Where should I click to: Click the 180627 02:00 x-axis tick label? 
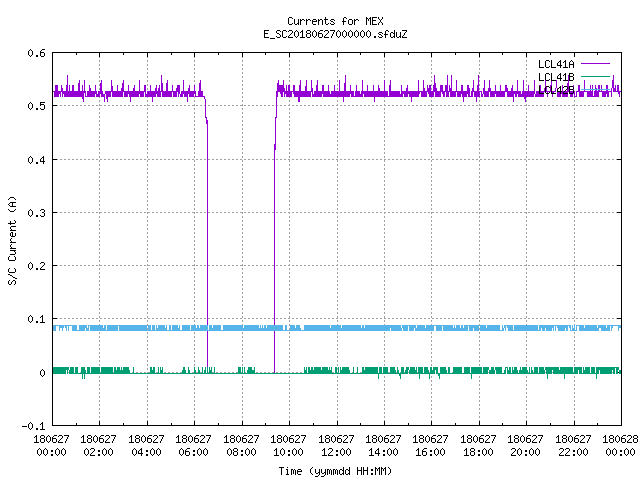tap(98, 446)
